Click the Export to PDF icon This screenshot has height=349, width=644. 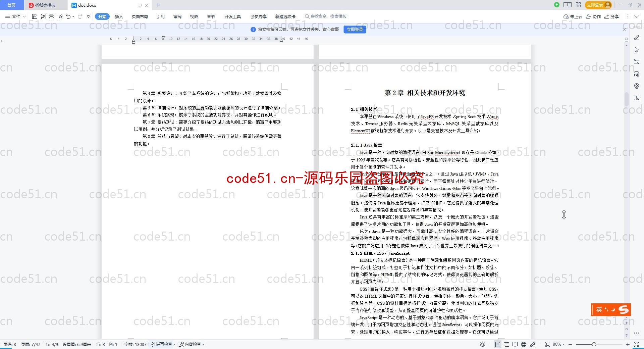(43, 16)
